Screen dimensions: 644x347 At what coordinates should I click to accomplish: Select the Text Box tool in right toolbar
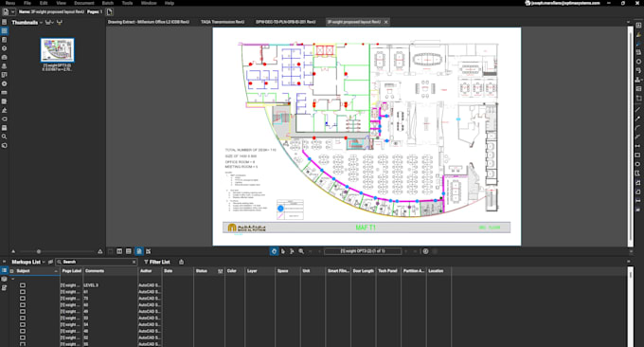click(x=638, y=26)
